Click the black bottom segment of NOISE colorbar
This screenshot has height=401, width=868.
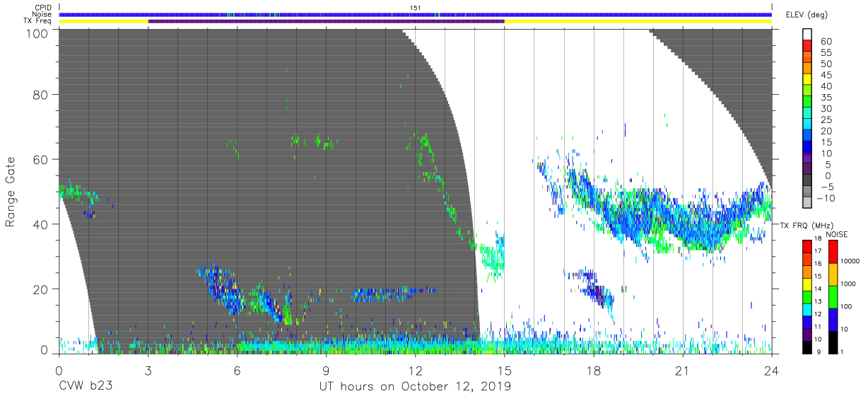(832, 342)
